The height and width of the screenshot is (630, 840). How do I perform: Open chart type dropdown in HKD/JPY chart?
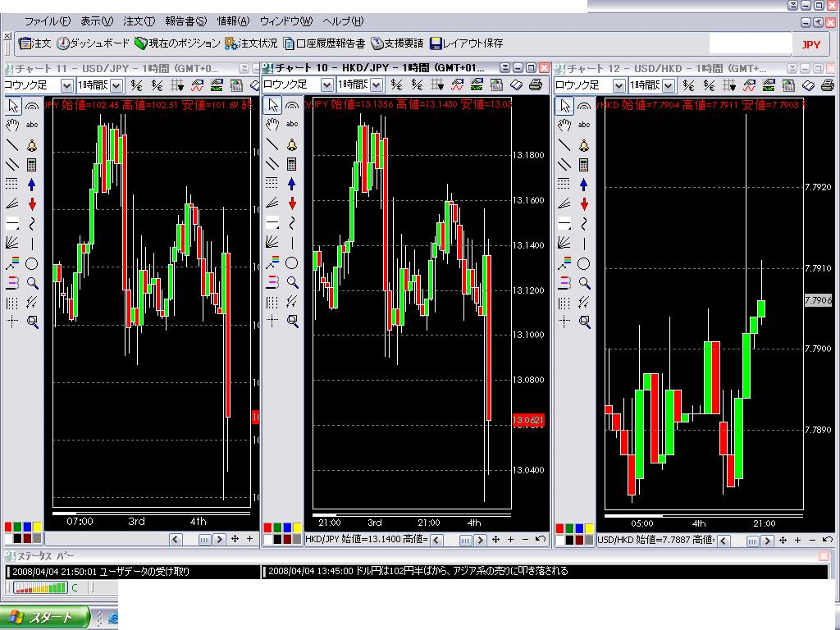326,84
